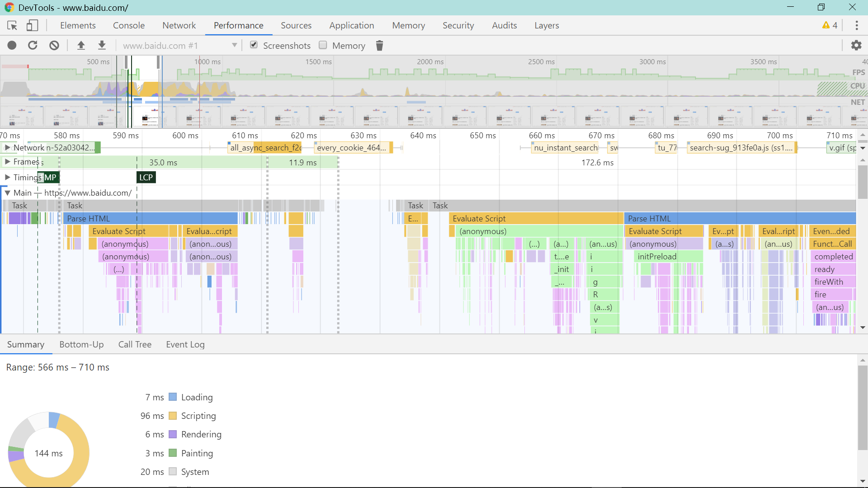The height and width of the screenshot is (488, 868).
Task: Uncheck the Screenshots checkbox
Action: click(254, 45)
